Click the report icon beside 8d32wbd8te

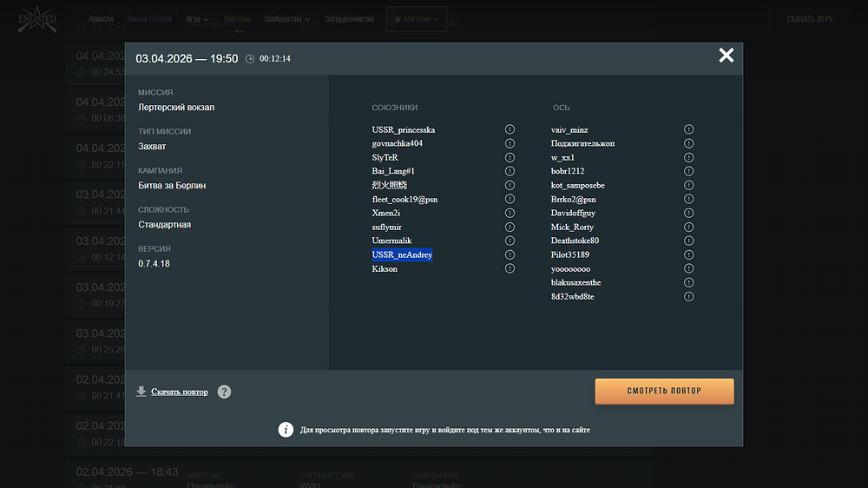click(688, 296)
